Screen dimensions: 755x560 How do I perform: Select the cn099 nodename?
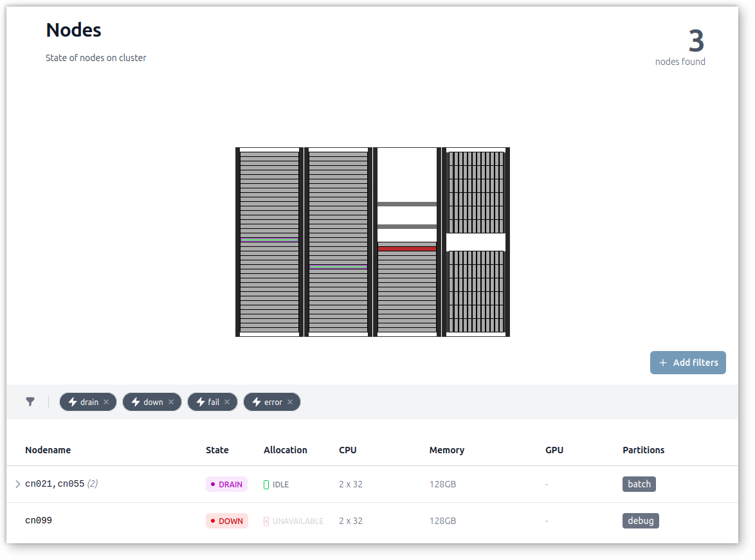pyautogui.click(x=39, y=521)
